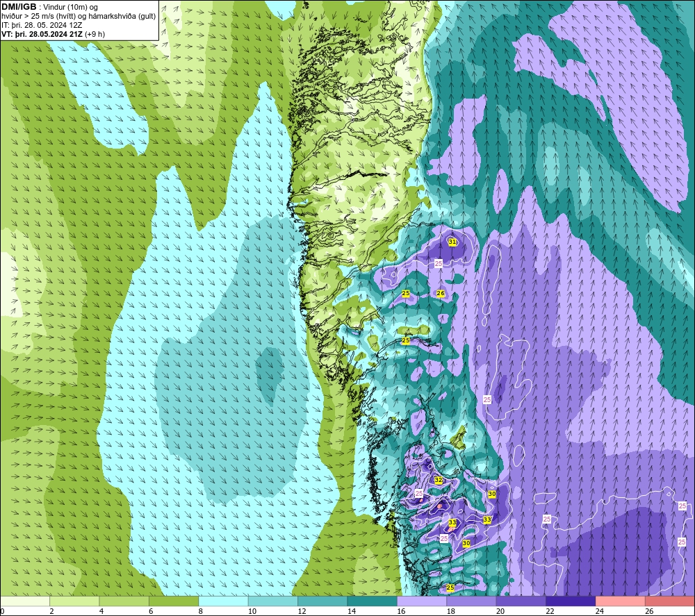
Task: Pick the 10–12 m/s light teal swatch
Action: click(x=273, y=601)
